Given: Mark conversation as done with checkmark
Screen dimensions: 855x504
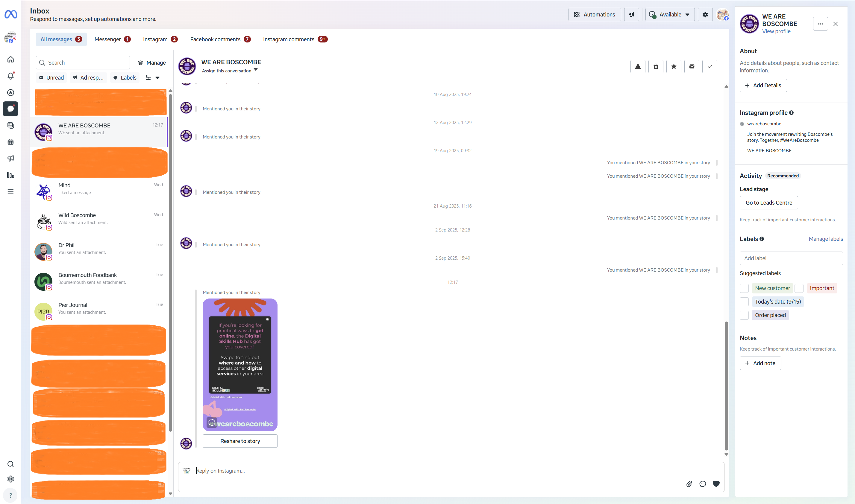Looking at the screenshot, I should (710, 67).
